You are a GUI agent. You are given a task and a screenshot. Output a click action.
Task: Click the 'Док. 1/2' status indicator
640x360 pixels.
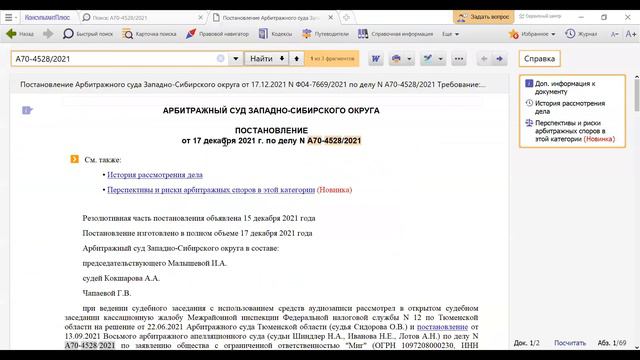click(527, 343)
